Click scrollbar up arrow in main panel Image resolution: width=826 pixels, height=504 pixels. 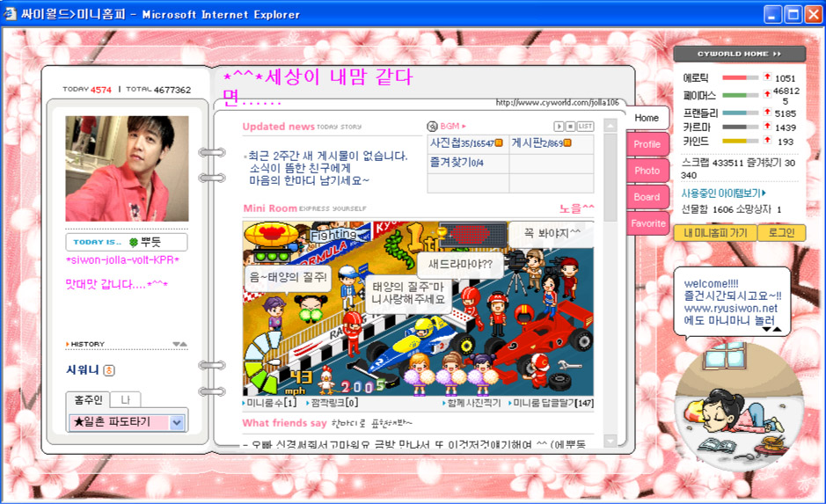610,126
